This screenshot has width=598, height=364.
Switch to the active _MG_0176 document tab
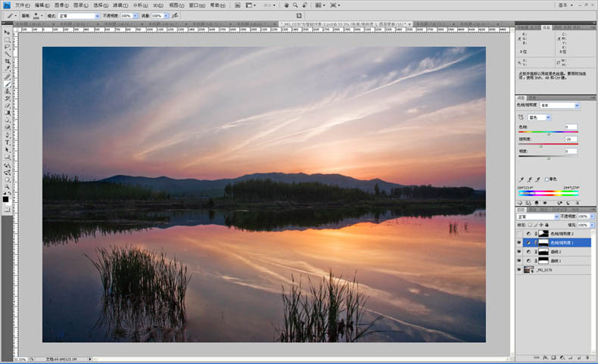coord(345,23)
